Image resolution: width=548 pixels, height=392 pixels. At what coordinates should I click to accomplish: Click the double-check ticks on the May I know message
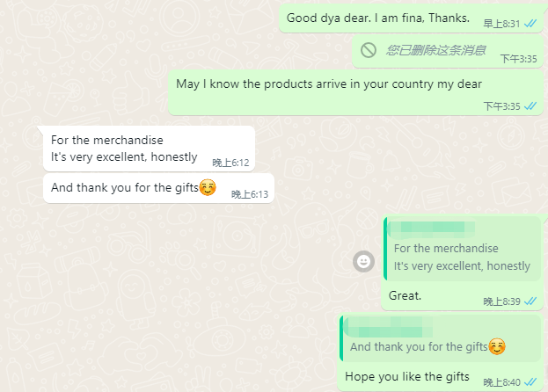click(x=530, y=106)
